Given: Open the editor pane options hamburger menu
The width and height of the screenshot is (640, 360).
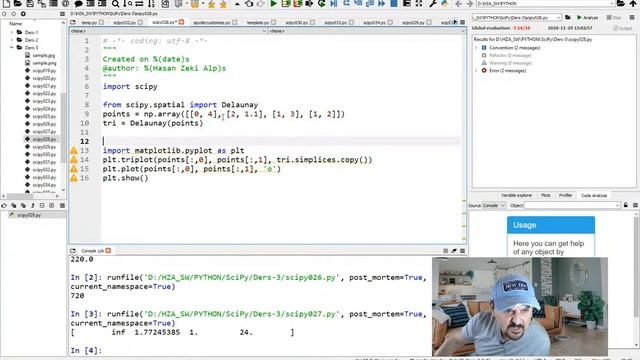Looking at the screenshot, I should (462, 22).
